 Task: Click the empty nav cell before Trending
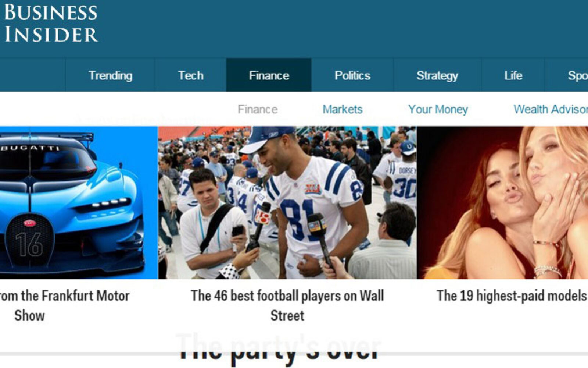pyautogui.click(x=33, y=75)
